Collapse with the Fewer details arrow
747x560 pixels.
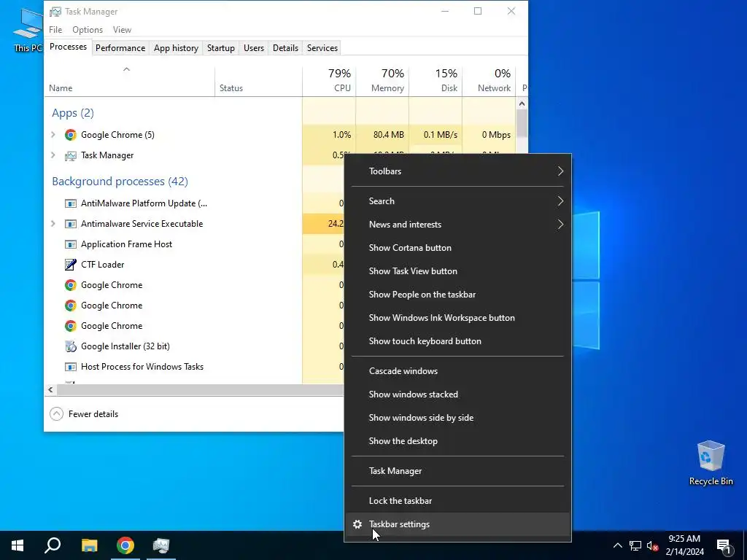click(x=56, y=414)
